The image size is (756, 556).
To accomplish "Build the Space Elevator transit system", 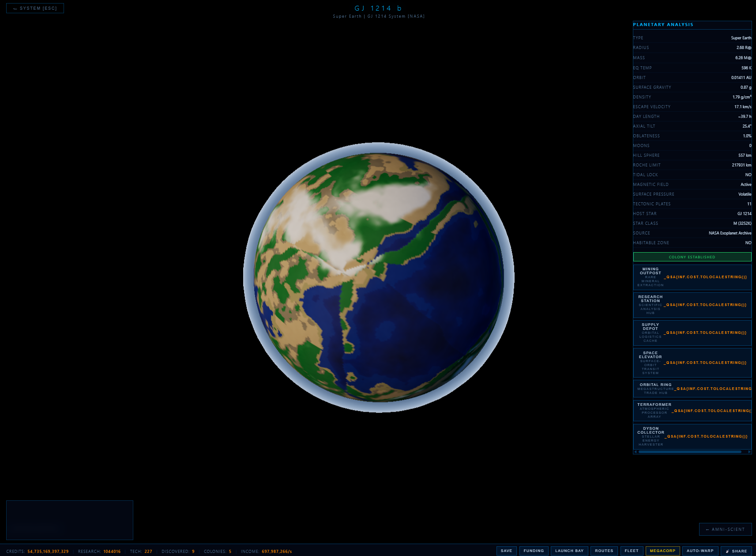I will point(692,362).
